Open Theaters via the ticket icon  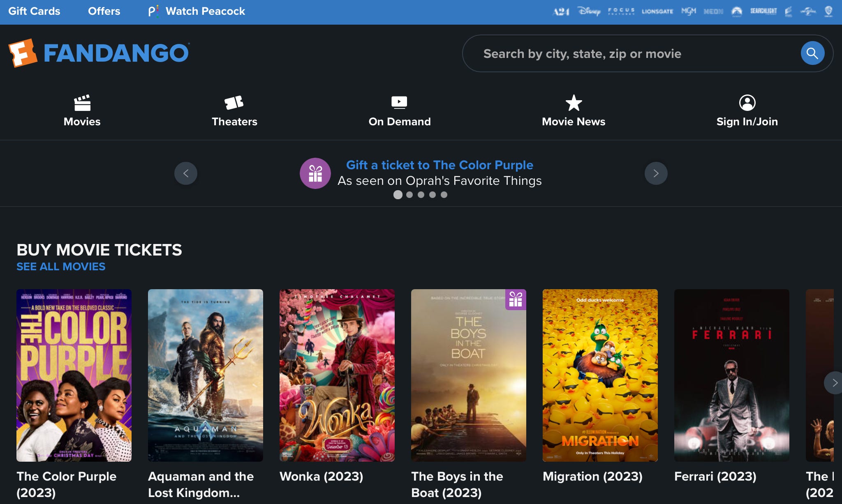pos(234,103)
